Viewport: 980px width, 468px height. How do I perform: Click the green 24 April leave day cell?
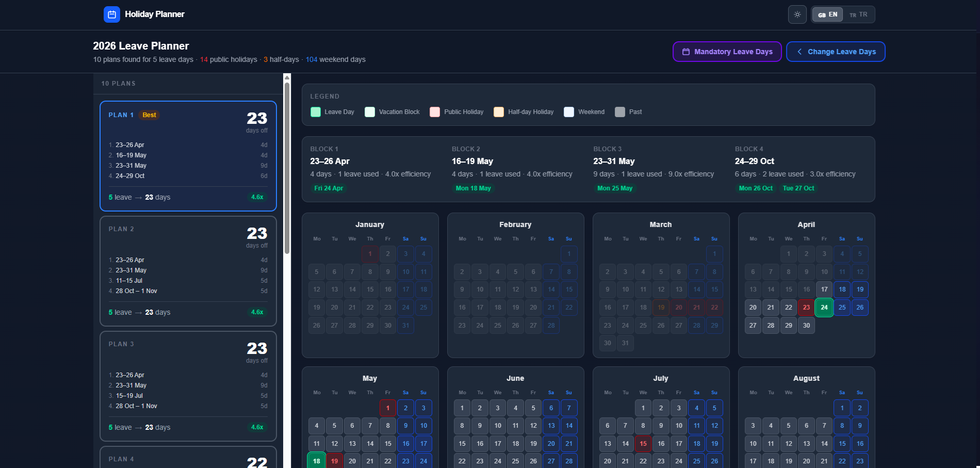[824, 307]
